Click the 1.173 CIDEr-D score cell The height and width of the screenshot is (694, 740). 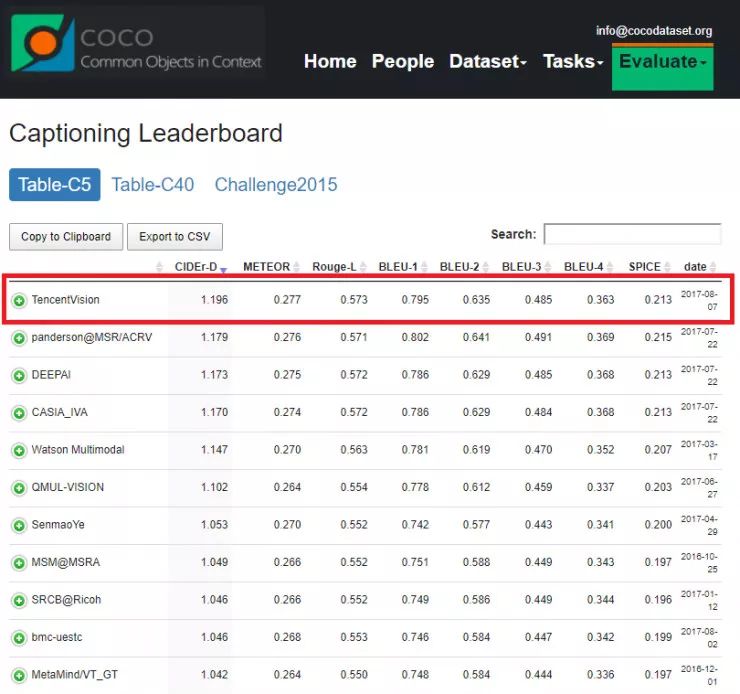pyautogui.click(x=214, y=375)
